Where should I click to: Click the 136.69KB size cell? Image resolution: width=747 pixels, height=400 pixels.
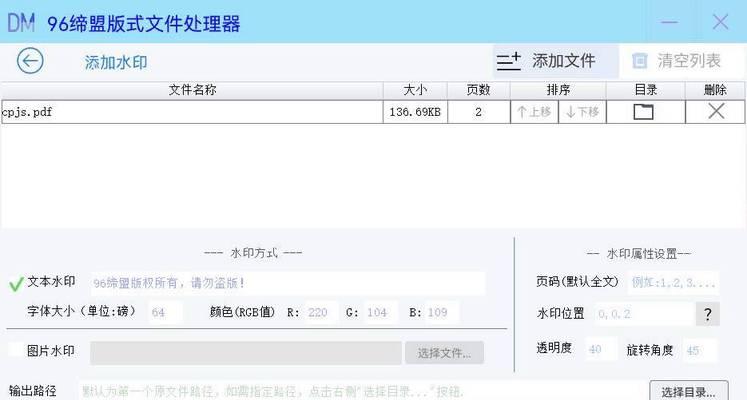coord(415,112)
